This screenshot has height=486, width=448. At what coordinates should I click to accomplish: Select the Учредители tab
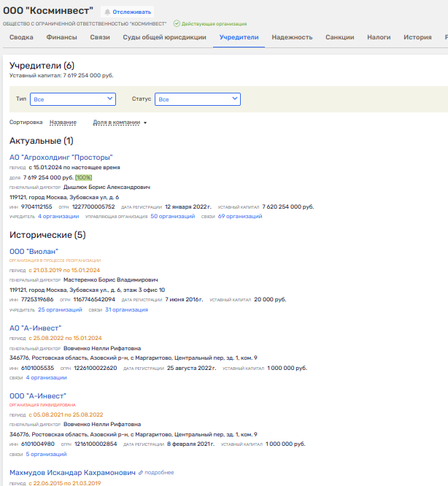[x=239, y=37]
